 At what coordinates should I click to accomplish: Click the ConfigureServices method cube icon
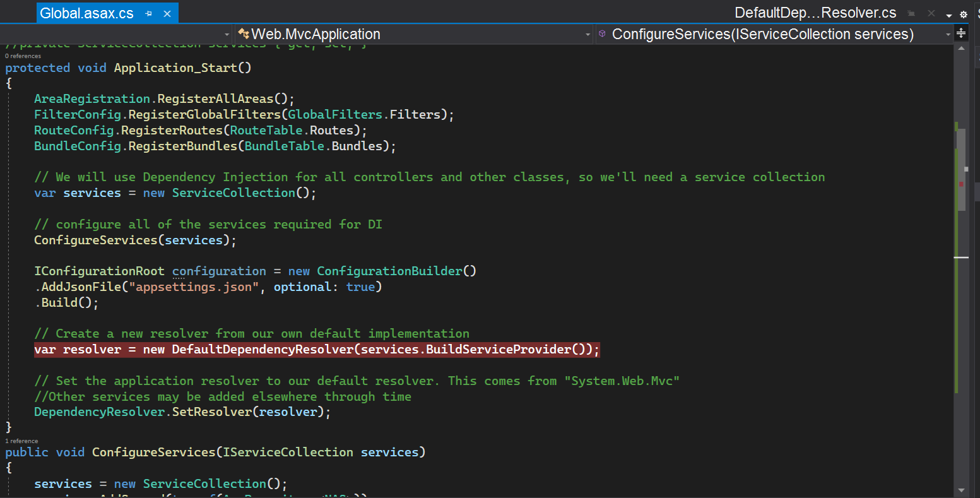603,34
